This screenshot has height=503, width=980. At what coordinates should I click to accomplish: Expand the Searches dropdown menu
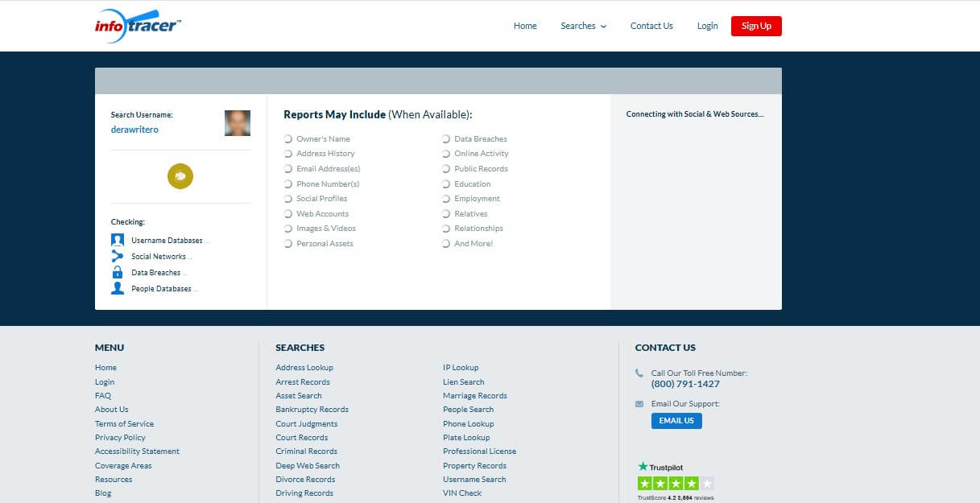click(x=583, y=26)
